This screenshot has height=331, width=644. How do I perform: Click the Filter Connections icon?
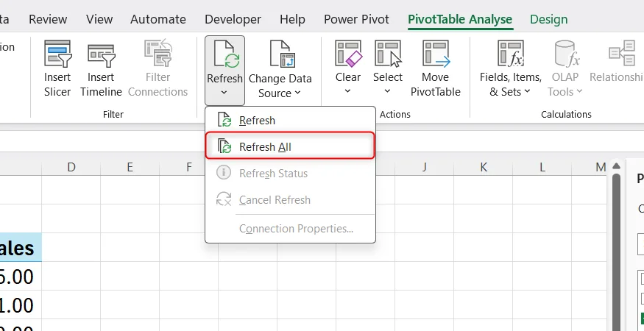point(158,53)
